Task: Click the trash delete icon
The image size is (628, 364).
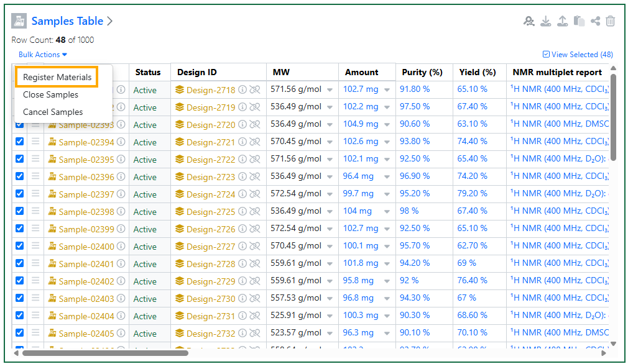Action: [611, 21]
